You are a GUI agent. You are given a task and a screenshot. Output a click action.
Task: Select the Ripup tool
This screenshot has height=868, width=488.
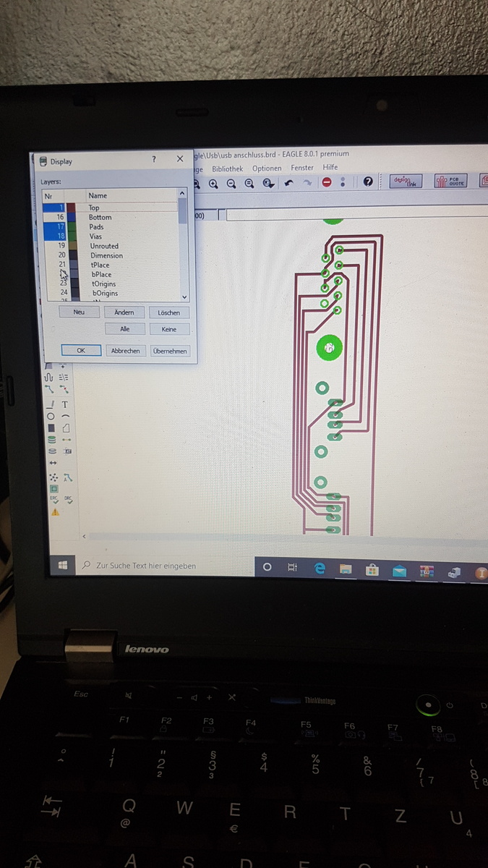[x=64, y=389]
